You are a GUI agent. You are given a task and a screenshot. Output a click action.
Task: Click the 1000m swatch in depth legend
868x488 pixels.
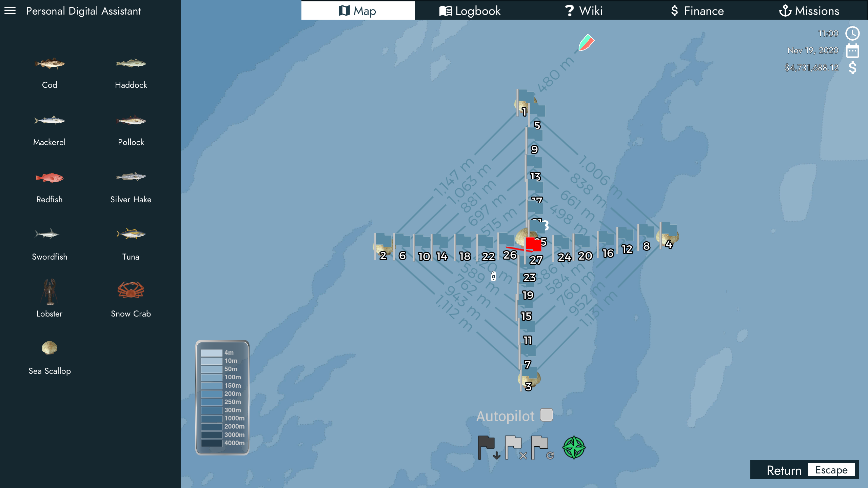click(x=212, y=419)
